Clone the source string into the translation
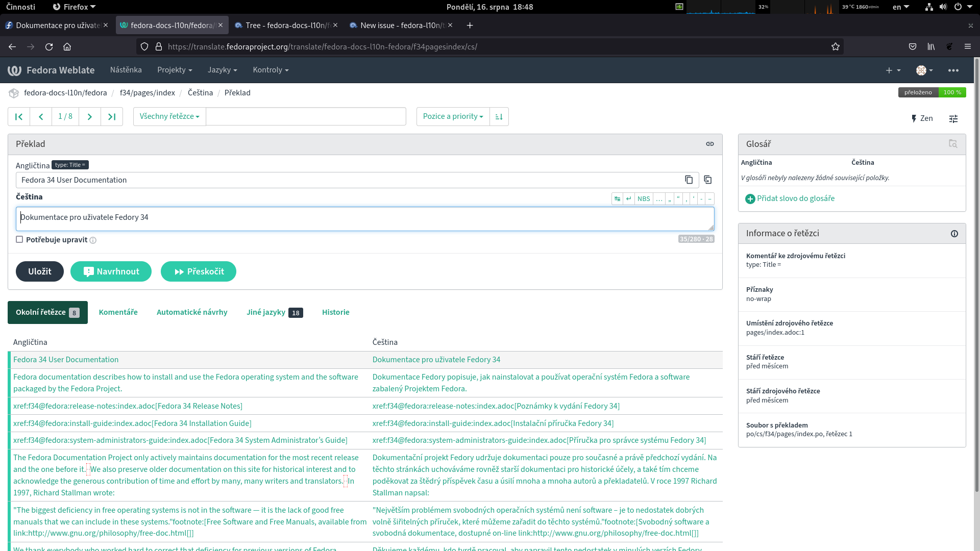 tap(708, 180)
